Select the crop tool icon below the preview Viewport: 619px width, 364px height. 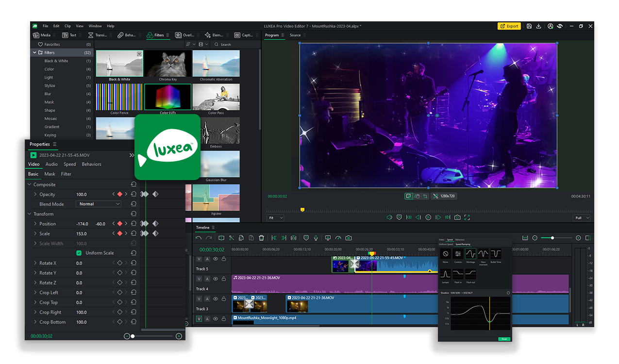pos(425,196)
